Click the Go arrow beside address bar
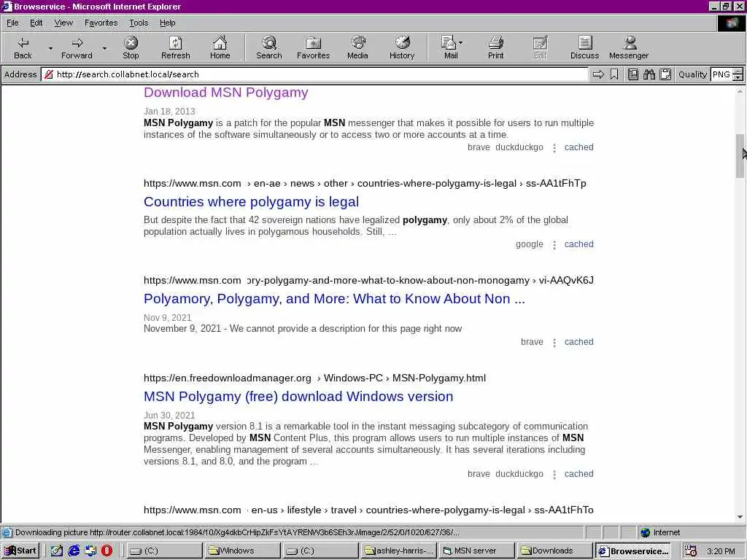Image resolution: width=747 pixels, height=560 pixels. point(598,74)
